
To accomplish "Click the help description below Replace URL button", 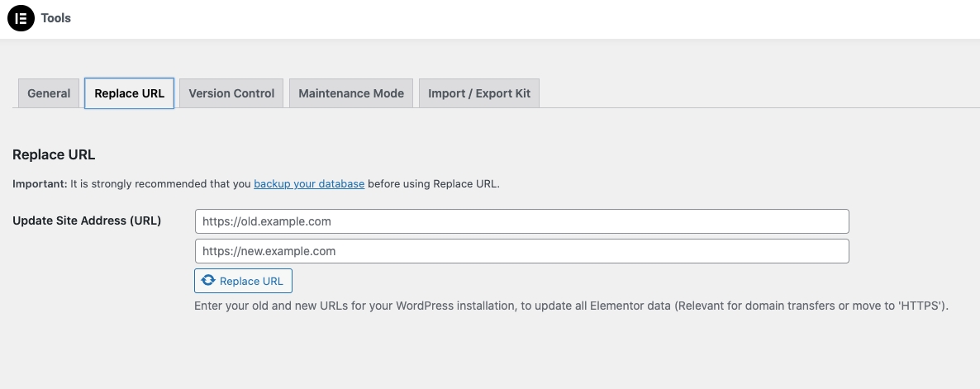I will click(x=570, y=306).
